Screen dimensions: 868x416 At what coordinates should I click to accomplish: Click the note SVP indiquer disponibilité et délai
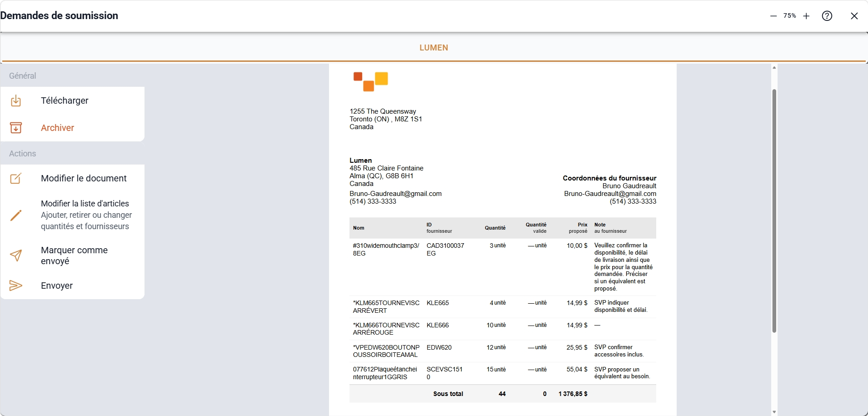(621, 306)
